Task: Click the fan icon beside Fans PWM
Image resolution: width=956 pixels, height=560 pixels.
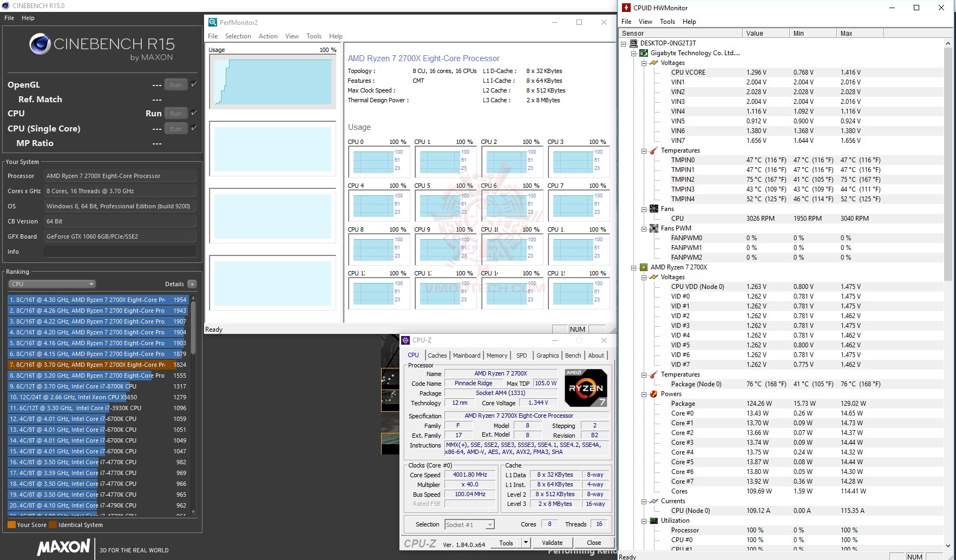Action: pyautogui.click(x=654, y=228)
